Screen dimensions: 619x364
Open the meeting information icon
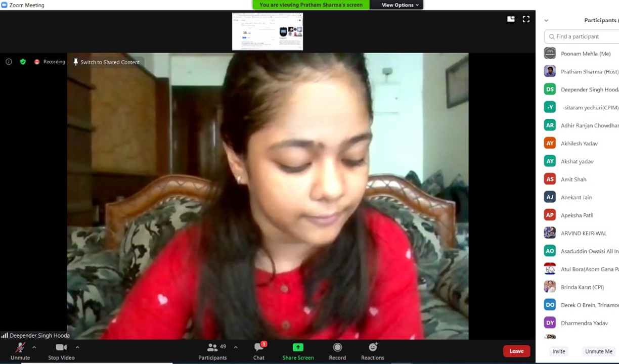coord(9,62)
